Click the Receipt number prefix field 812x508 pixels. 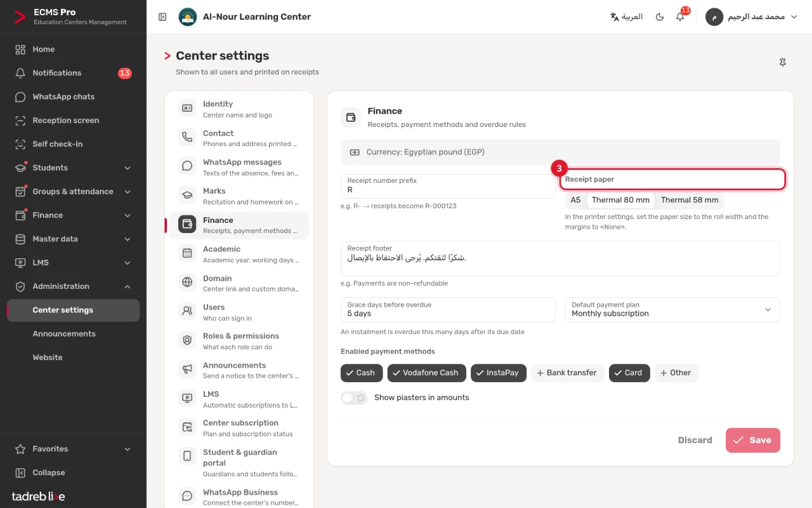click(448, 186)
